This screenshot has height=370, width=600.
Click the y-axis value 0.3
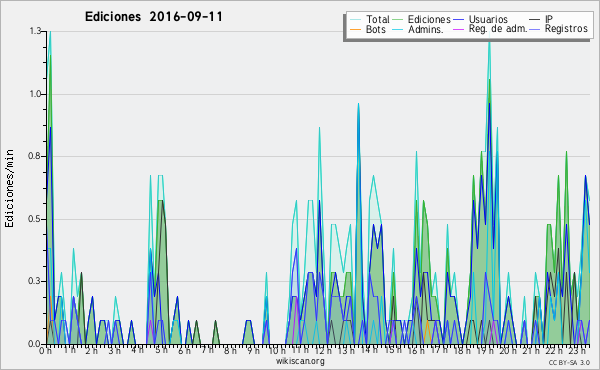click(x=35, y=281)
